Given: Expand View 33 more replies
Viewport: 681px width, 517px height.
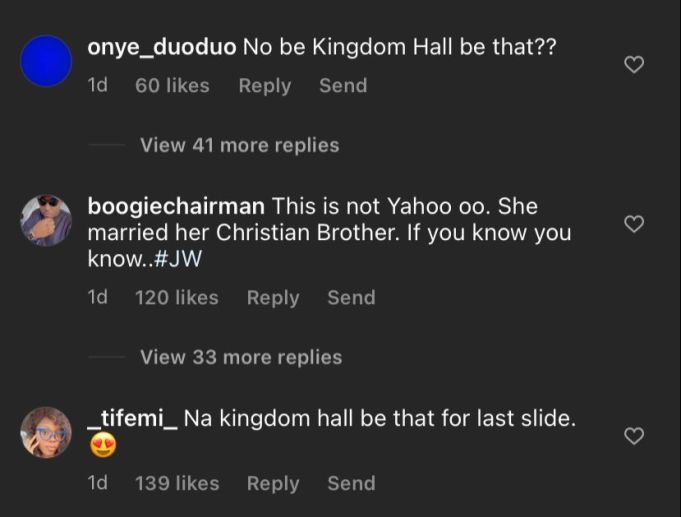Looking at the screenshot, I should [x=240, y=357].
